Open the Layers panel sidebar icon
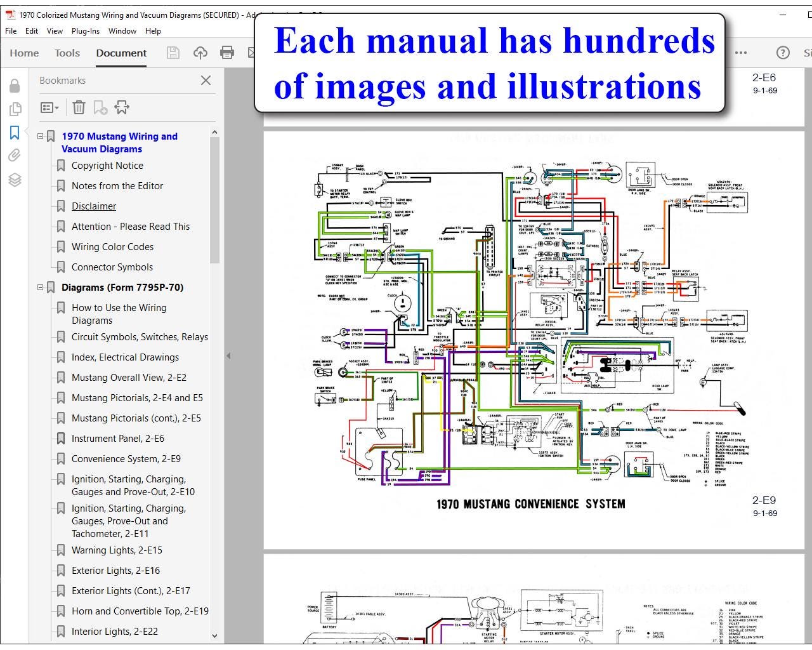The height and width of the screenshot is (650, 812). pos(15,180)
